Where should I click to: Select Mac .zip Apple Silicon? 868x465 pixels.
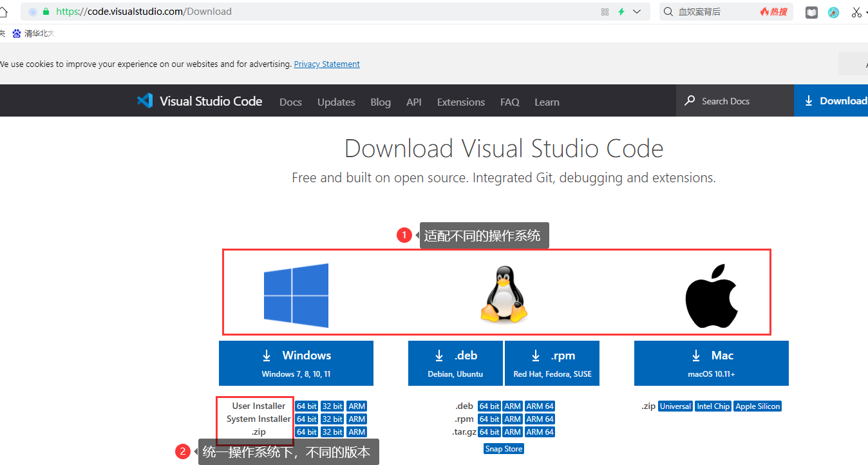[x=757, y=406]
